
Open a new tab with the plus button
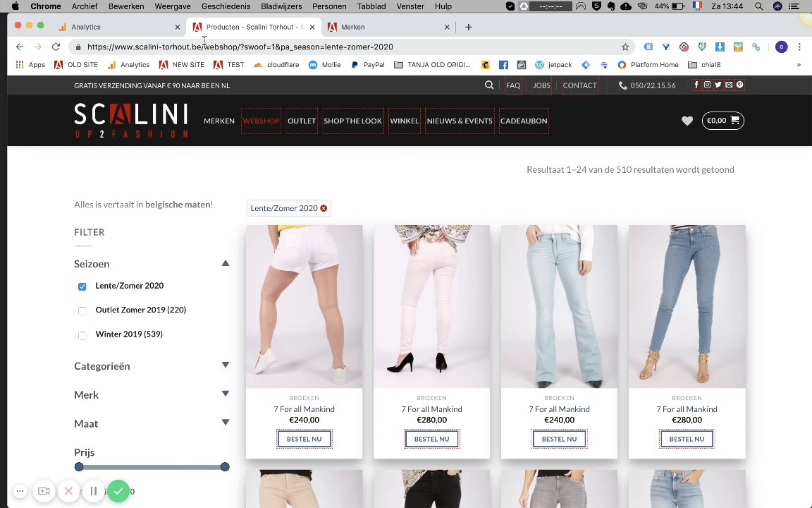click(x=468, y=27)
